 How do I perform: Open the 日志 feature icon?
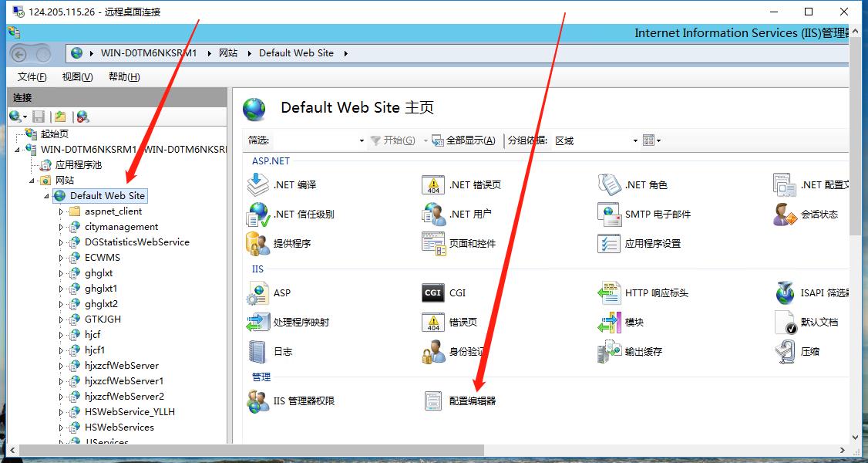[x=258, y=352]
